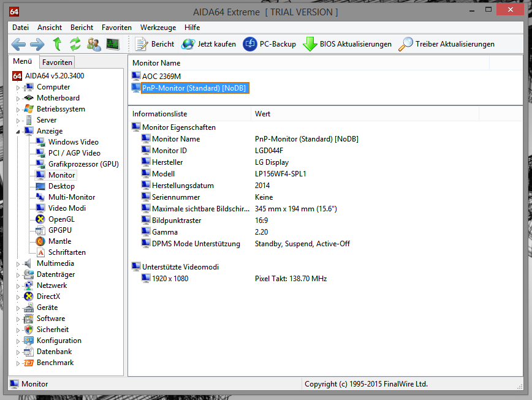
Task: Click the Schriftarten font icon
Action: 40,252
